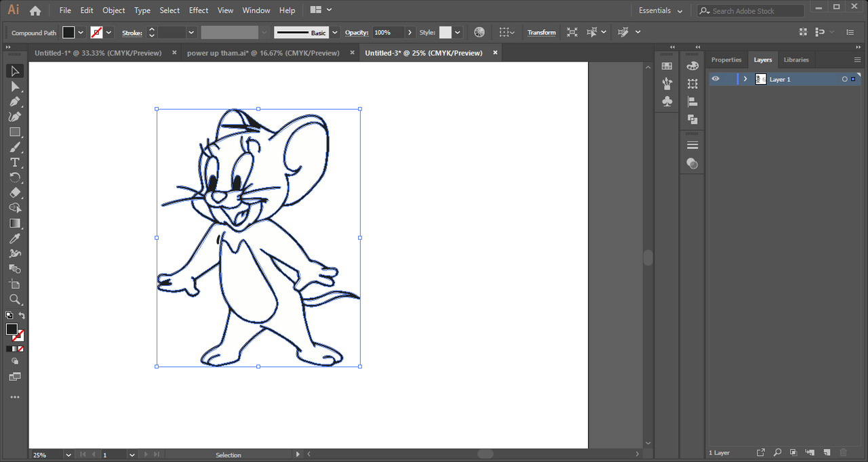
Task: Open the Brushes panel icon
Action: [667, 83]
